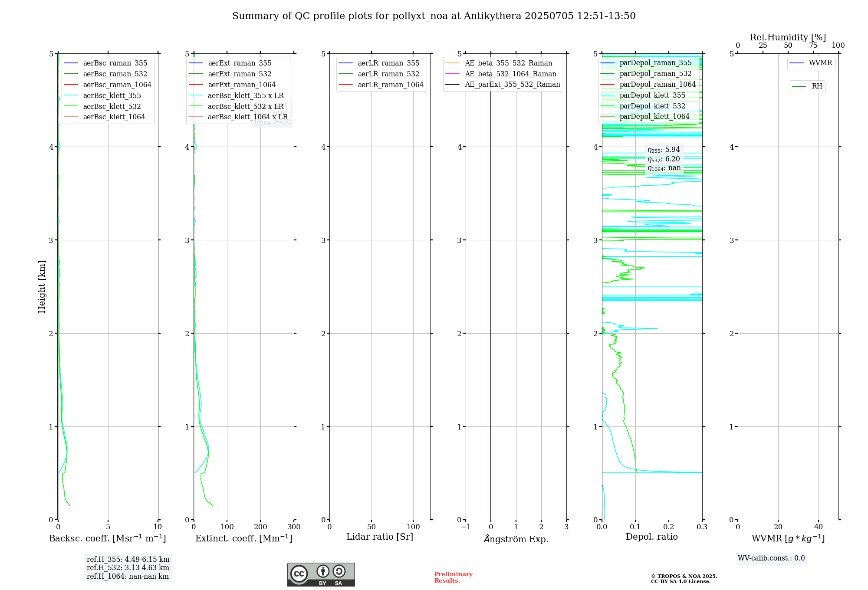
Task: Click the plot title text
Action: (434, 16)
